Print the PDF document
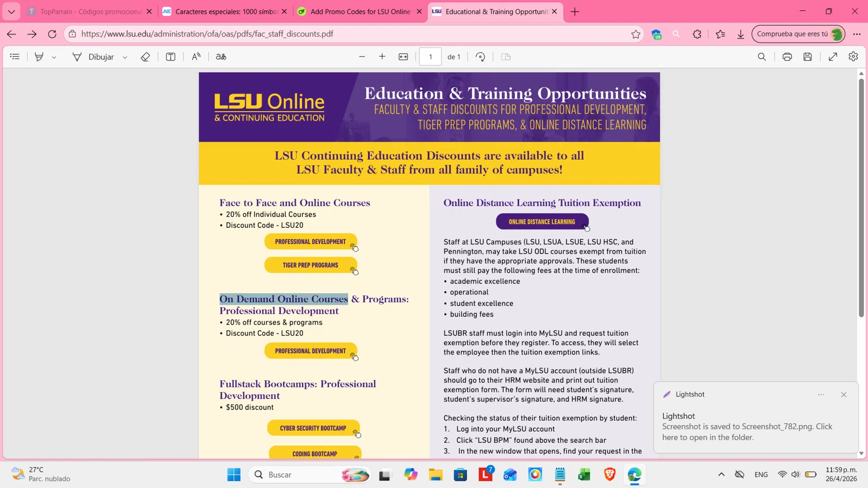 [787, 57]
